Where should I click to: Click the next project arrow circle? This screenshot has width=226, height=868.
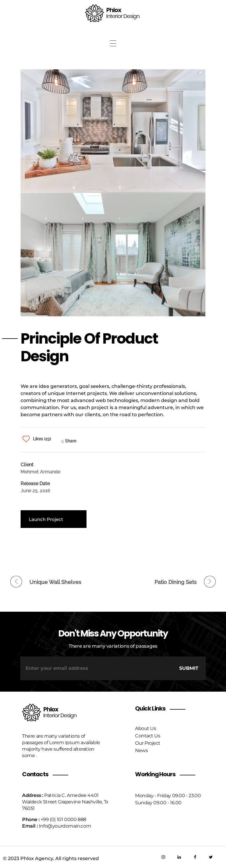coord(210,582)
